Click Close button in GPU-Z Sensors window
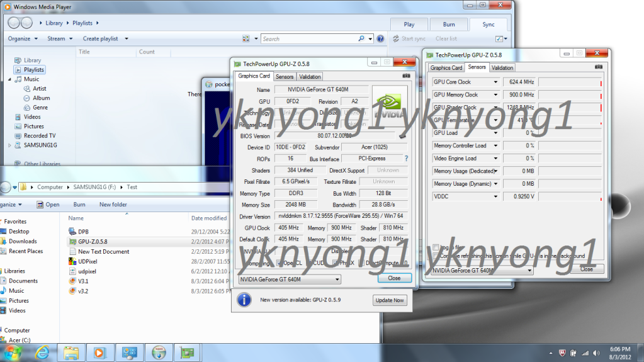This screenshot has width=644, height=362. (x=587, y=269)
